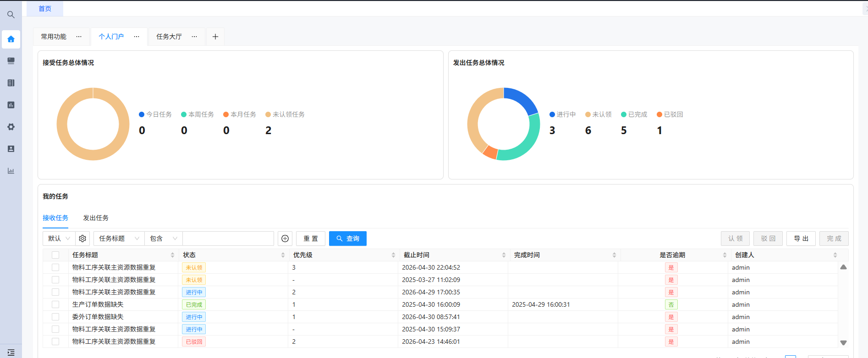Expand the 任务标题 field dropdown
The image size is (868, 358).
(119, 239)
